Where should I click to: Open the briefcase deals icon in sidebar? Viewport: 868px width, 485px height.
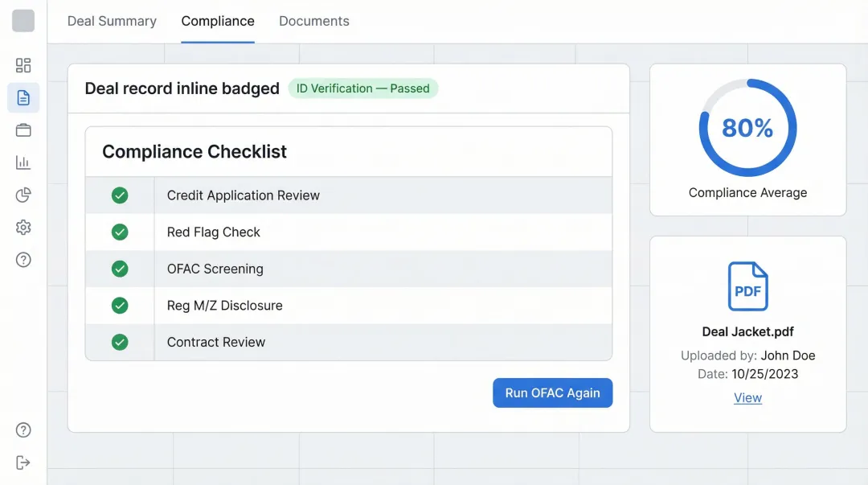click(23, 129)
